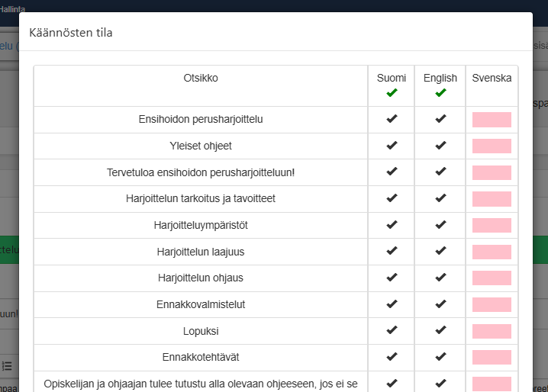Click English checkmark in Harjoittelun ohjaus row
Screen dimensions: 548x392
(440, 278)
